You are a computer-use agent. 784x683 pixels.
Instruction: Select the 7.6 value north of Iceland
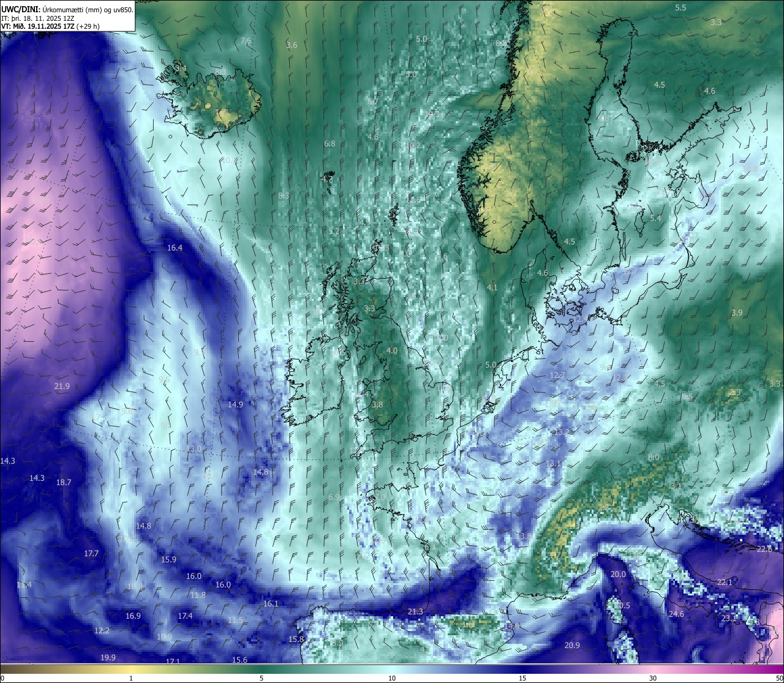coord(246,42)
